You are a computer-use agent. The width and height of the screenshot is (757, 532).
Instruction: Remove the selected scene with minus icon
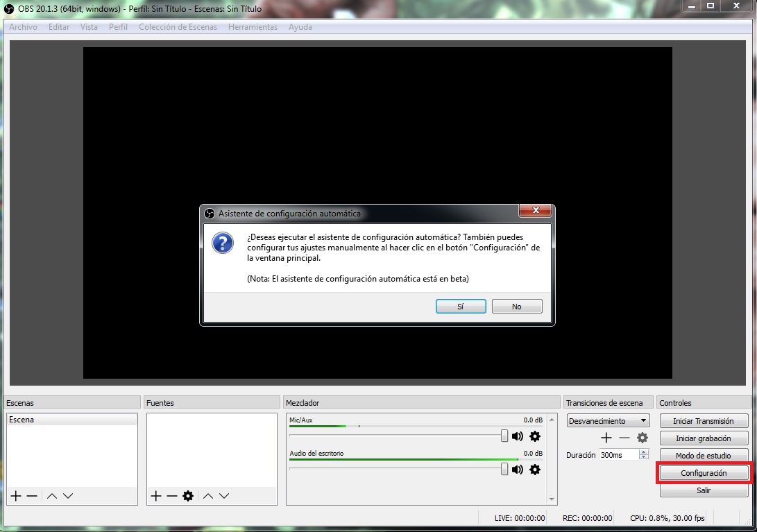[32, 496]
